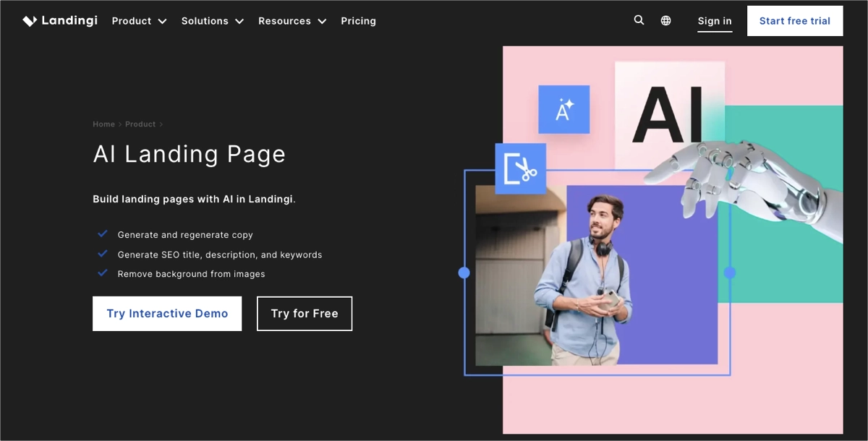Click the Landingi diamond logo
The height and width of the screenshot is (441, 868).
(29, 20)
